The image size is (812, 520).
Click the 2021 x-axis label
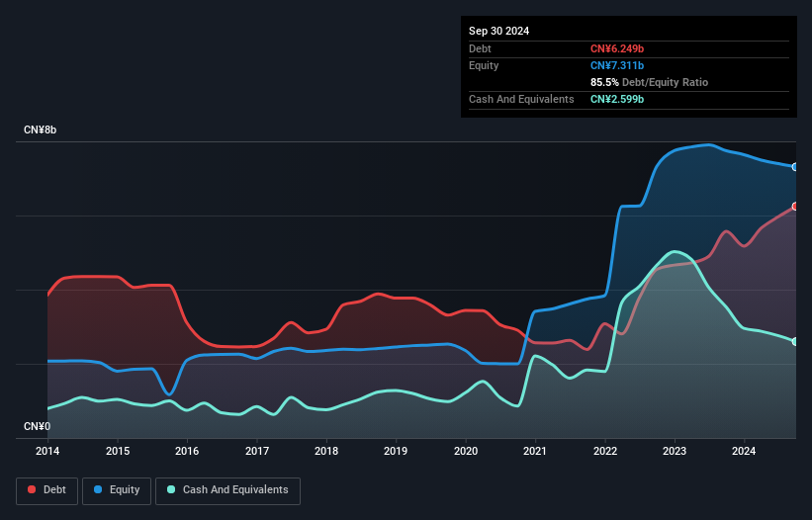[x=535, y=451]
